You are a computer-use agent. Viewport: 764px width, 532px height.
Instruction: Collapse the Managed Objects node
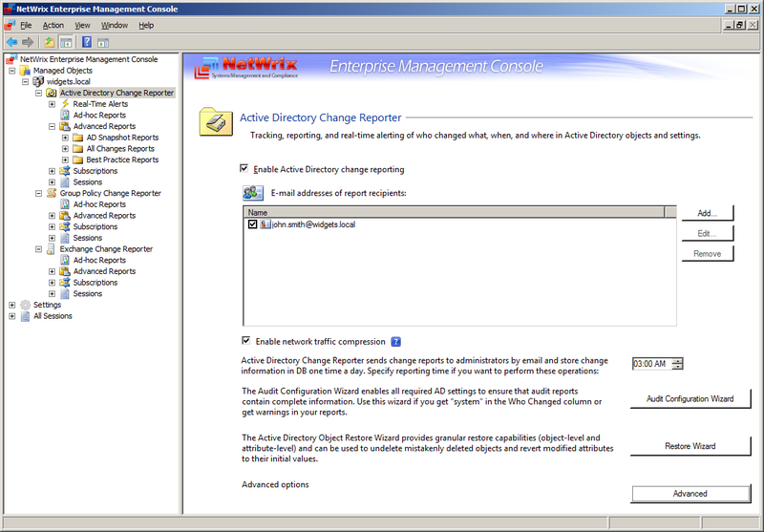pyautogui.click(x=12, y=71)
